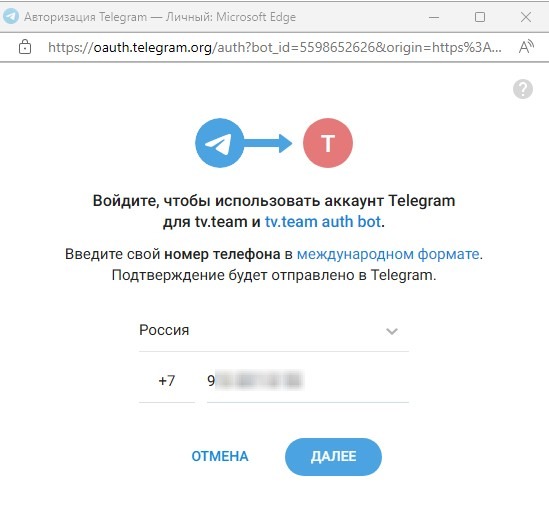Open the Россия country dropdown

point(274,331)
